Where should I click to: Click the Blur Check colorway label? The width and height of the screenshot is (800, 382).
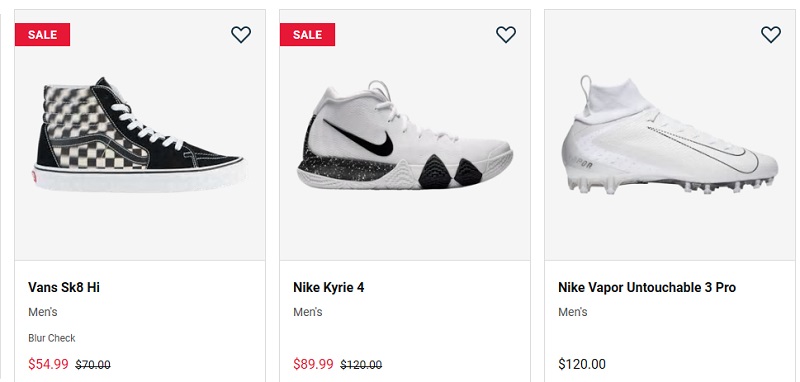click(52, 338)
